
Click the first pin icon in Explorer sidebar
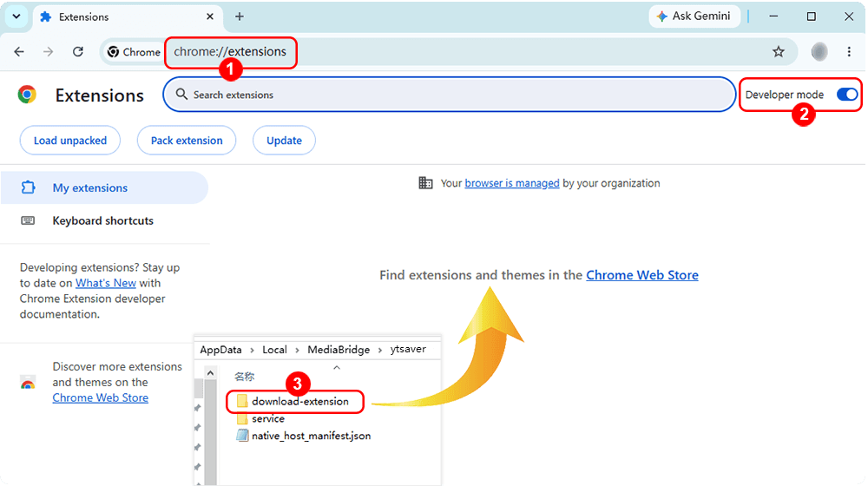(198, 408)
